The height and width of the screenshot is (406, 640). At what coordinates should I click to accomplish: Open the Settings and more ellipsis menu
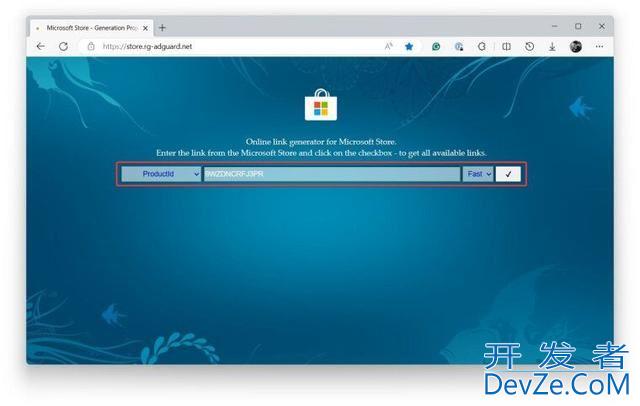coord(599,47)
